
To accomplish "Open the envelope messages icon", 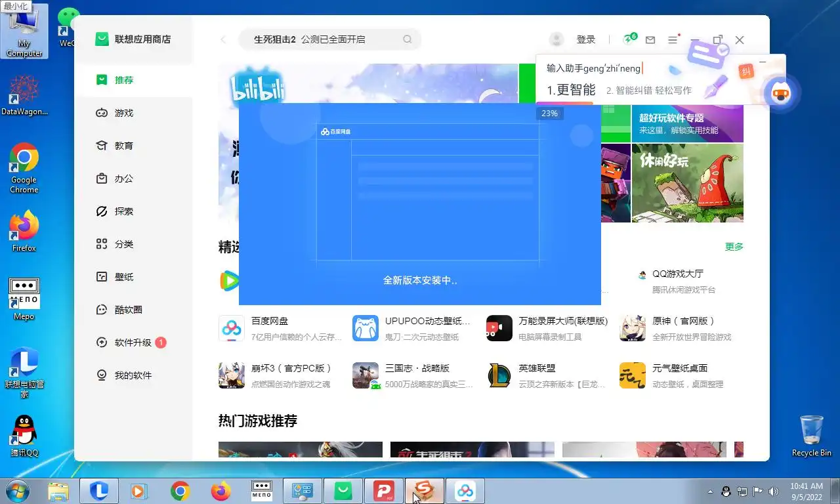I will 650,40.
